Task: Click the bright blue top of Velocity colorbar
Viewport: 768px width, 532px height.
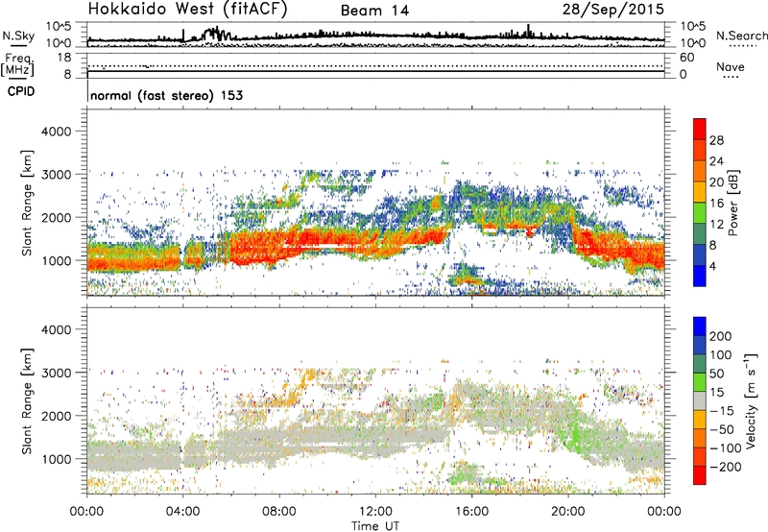Action: (700, 326)
